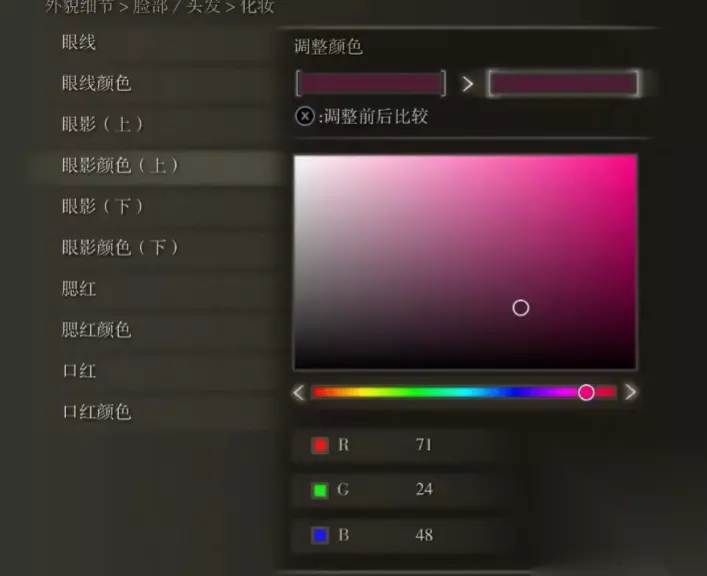The width and height of the screenshot is (707, 576).
Task: Click the hue slider right arrow
Action: [630, 392]
